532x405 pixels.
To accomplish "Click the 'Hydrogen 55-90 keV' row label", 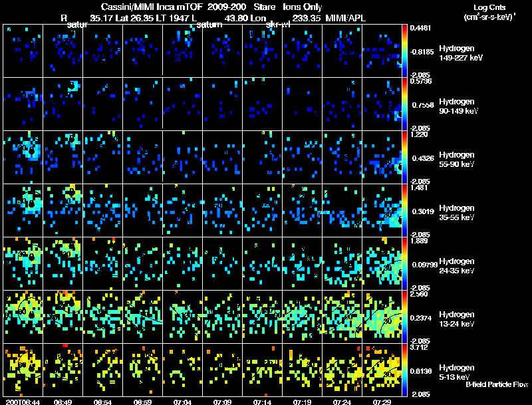I will 457,160.
